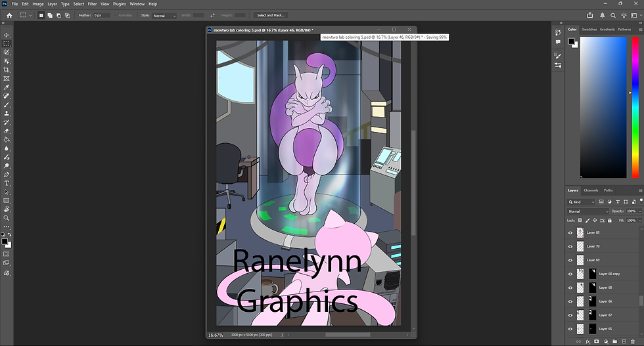644x346 pixels.
Task: Click the Share icon at top right
Action: [x=590, y=15]
